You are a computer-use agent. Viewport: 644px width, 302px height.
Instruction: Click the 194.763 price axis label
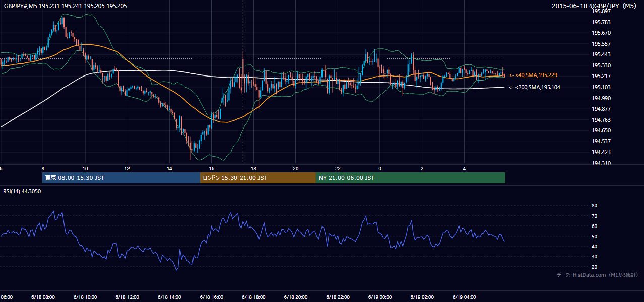(x=600, y=120)
